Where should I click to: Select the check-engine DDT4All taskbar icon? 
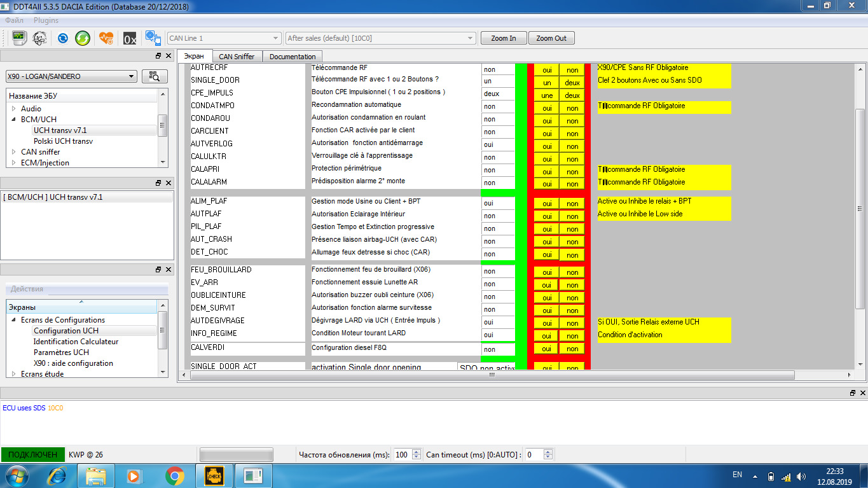tap(214, 475)
